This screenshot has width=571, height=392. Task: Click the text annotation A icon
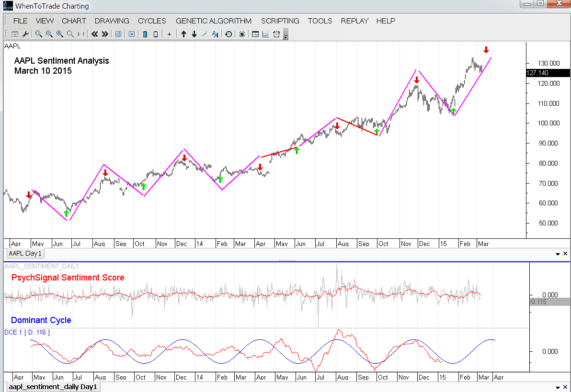point(215,34)
